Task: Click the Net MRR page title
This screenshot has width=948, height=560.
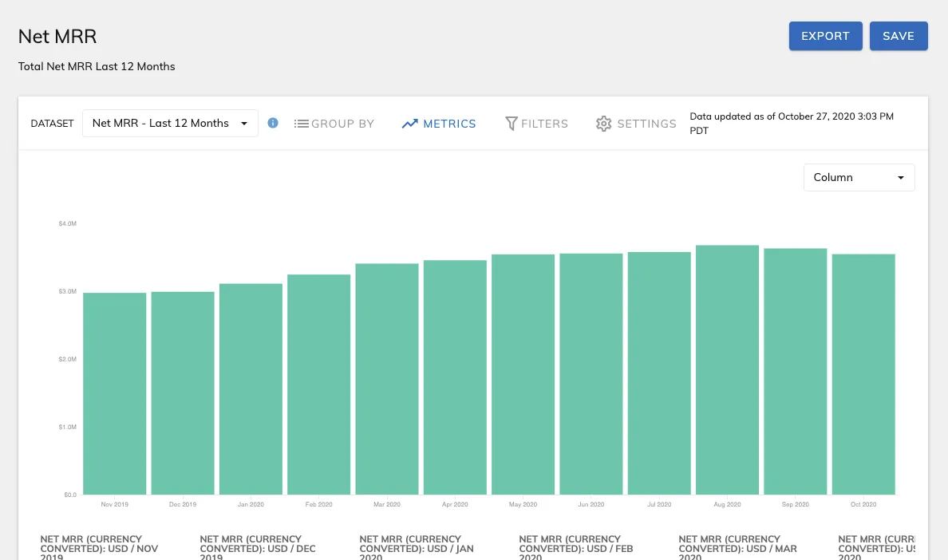Action: 57,36
